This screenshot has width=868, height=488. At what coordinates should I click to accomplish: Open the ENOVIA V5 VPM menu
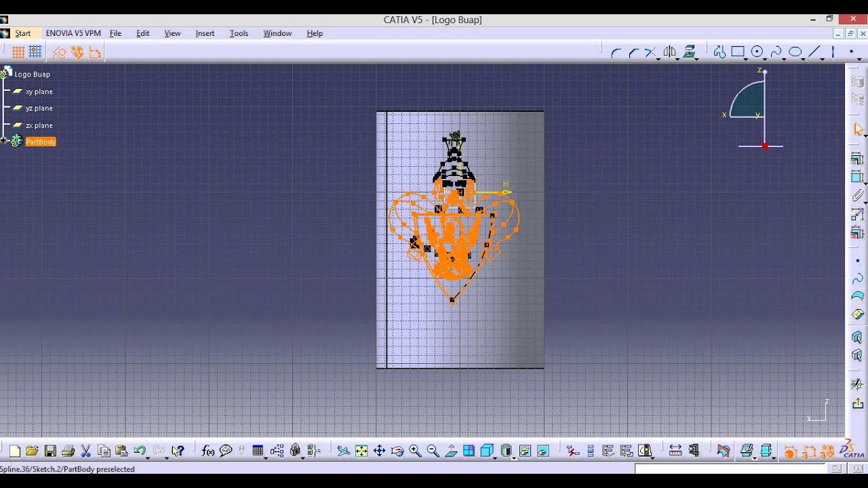coord(73,33)
